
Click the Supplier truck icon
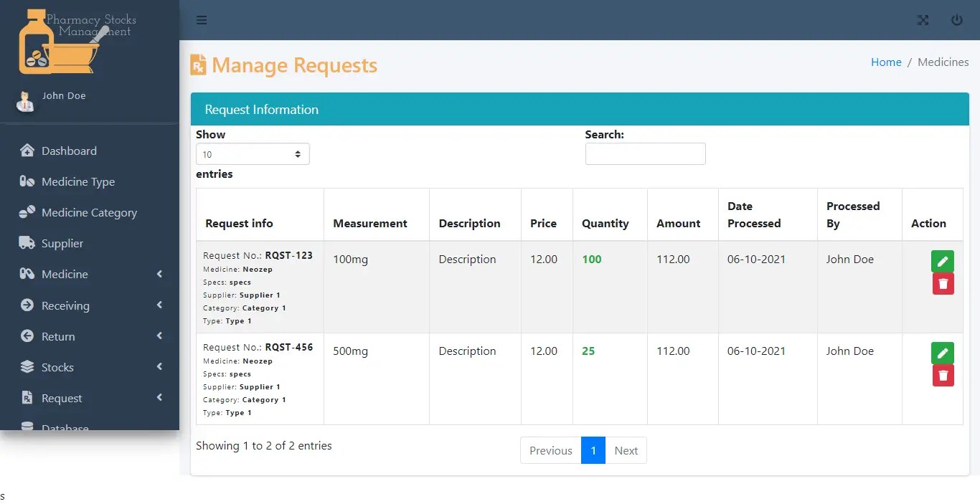point(27,243)
